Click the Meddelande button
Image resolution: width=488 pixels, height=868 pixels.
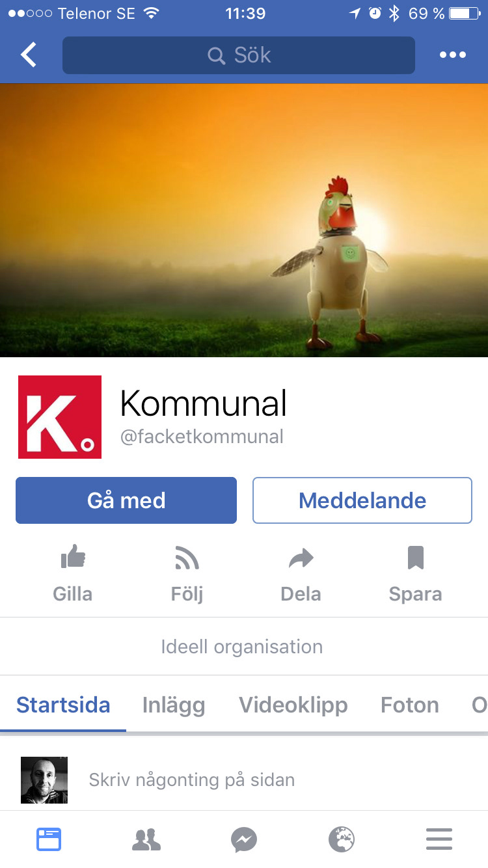coord(362,500)
